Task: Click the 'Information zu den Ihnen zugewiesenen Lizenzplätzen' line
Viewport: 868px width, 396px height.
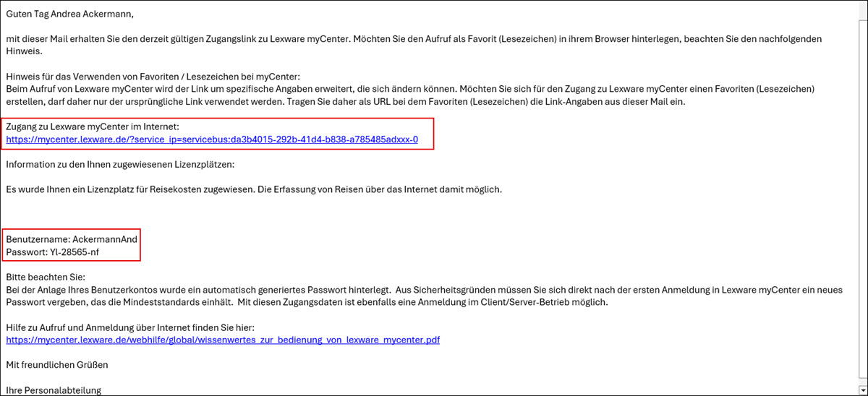Action: coord(120,165)
